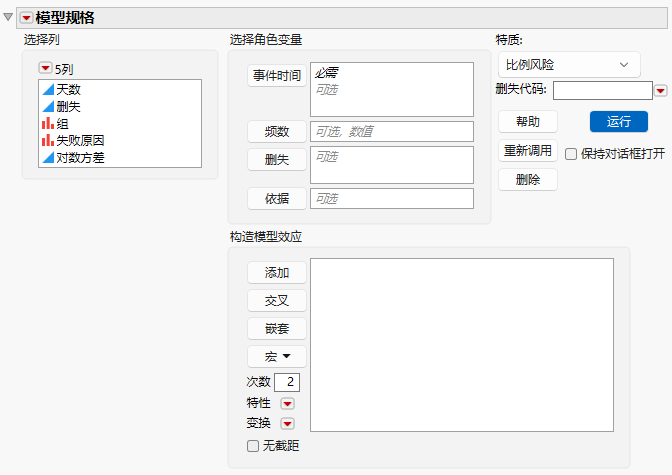Click the 次数 field showing 2
The image size is (672, 475).
coord(287,382)
